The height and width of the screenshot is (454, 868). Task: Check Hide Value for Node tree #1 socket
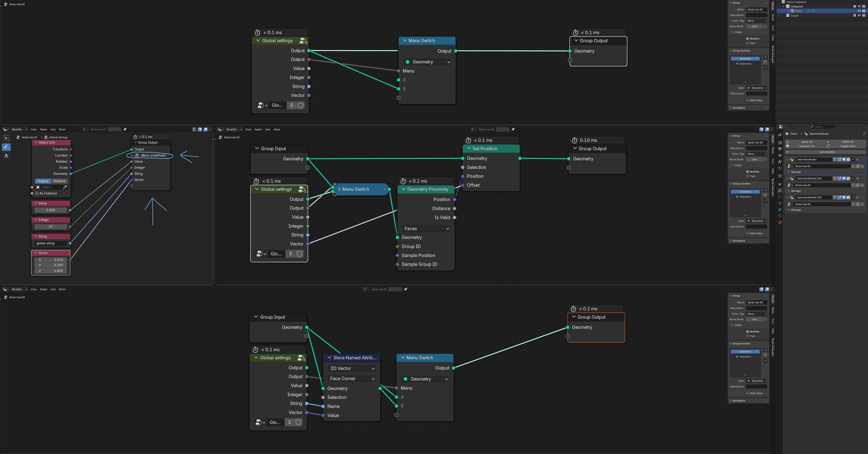tap(747, 101)
